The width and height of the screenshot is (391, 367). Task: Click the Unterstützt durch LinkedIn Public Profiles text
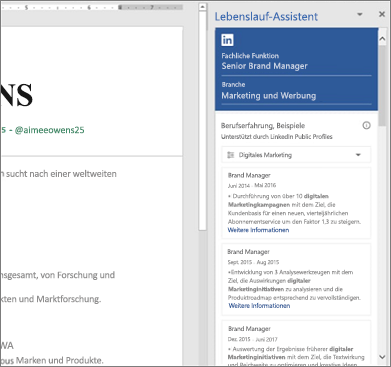pos(277,137)
